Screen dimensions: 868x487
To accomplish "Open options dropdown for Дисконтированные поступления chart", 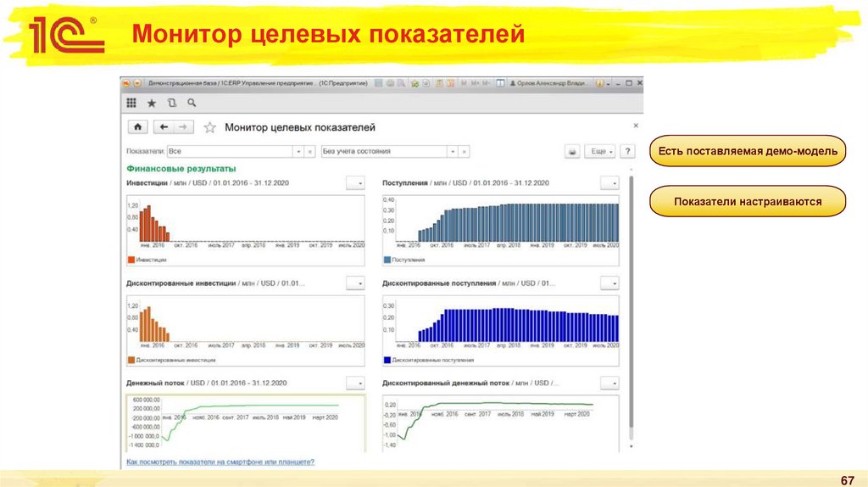I will 609,283.
